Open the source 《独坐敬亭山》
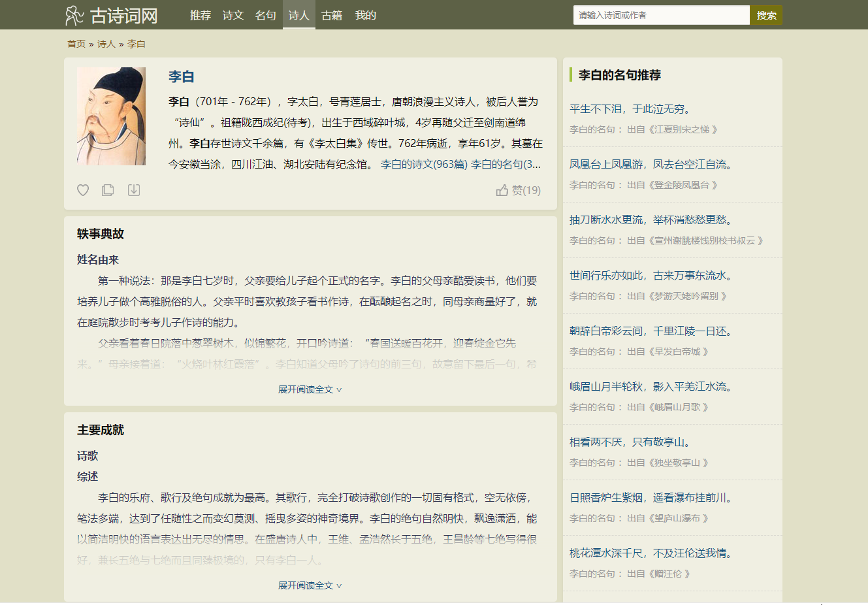Image resolution: width=868 pixels, height=605 pixels. 677,463
